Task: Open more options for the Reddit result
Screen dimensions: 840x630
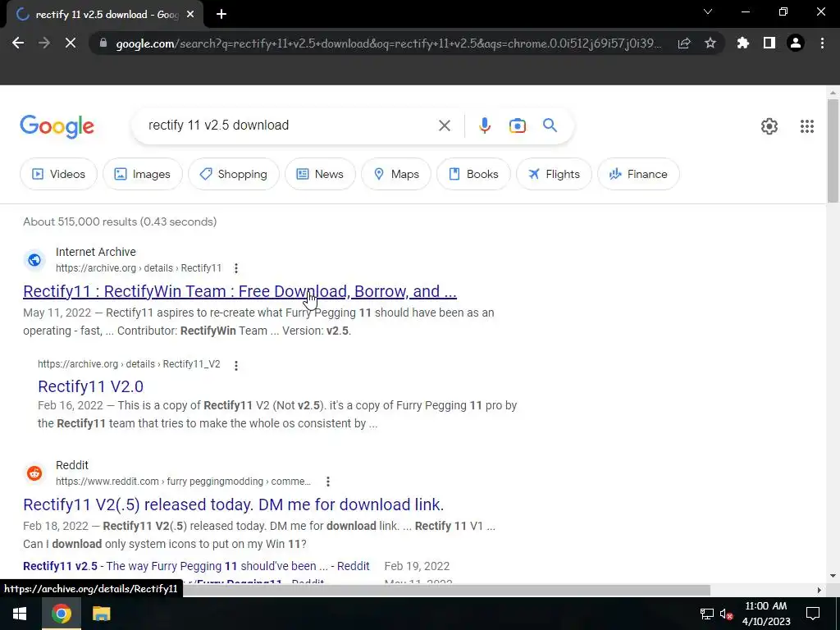Action: [328, 482]
